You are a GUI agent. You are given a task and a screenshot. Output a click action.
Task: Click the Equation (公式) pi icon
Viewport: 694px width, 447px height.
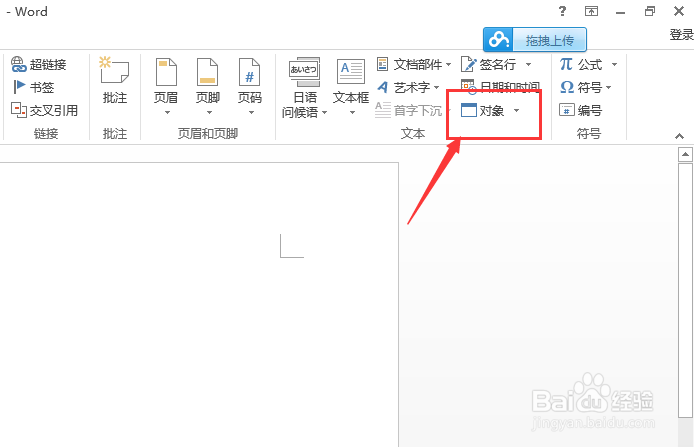click(x=567, y=64)
